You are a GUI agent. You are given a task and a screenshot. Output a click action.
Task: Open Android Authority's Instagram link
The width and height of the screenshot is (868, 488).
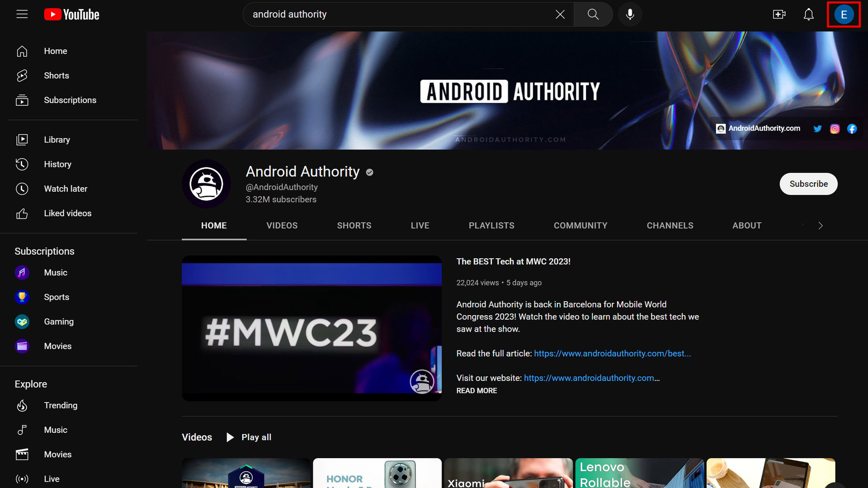(x=835, y=129)
